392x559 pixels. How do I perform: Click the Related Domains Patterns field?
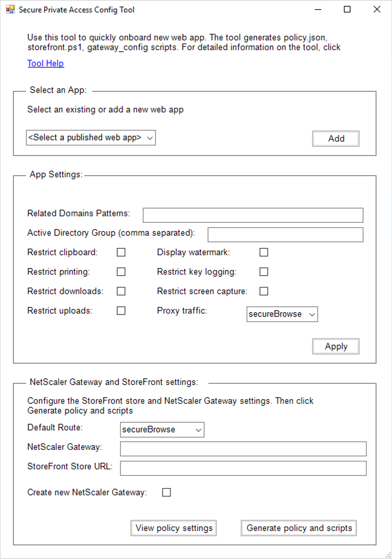tap(253, 215)
